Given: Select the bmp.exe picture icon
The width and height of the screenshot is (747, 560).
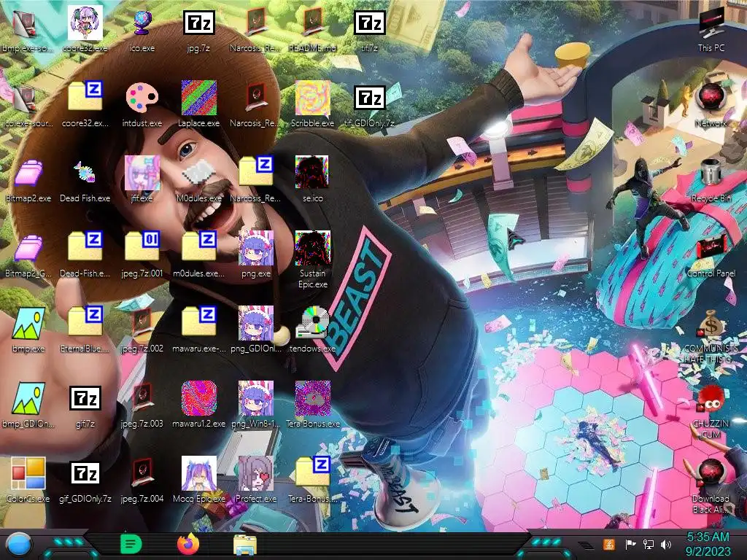Looking at the screenshot, I should pos(28,323).
